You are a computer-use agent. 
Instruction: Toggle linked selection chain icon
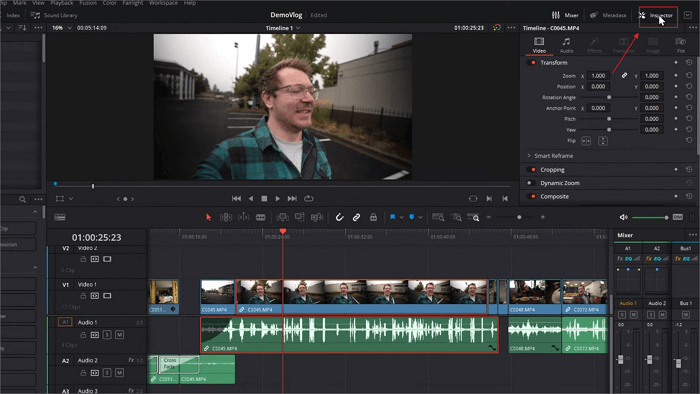click(x=356, y=217)
